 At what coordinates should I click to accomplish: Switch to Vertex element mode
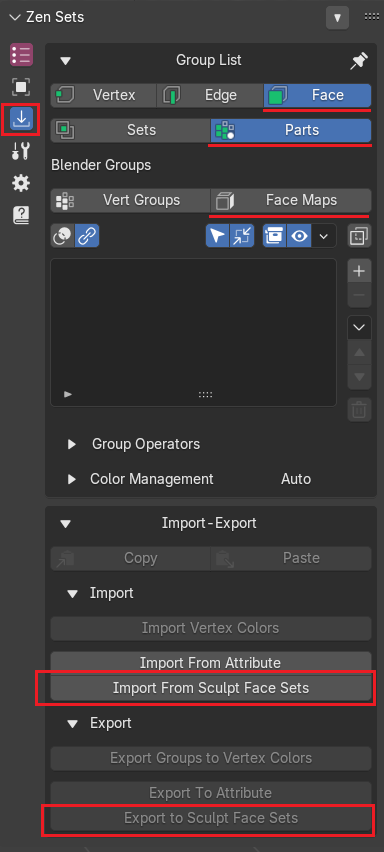pos(103,96)
